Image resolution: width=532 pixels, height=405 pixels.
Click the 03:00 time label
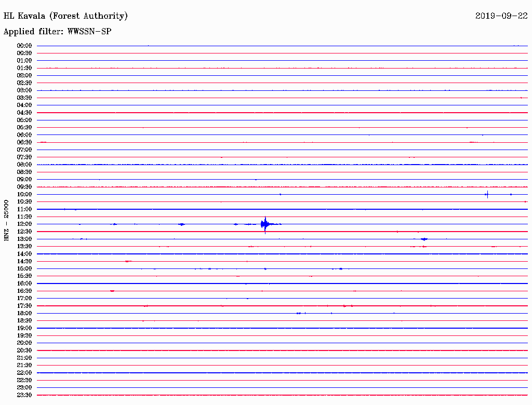24,90
